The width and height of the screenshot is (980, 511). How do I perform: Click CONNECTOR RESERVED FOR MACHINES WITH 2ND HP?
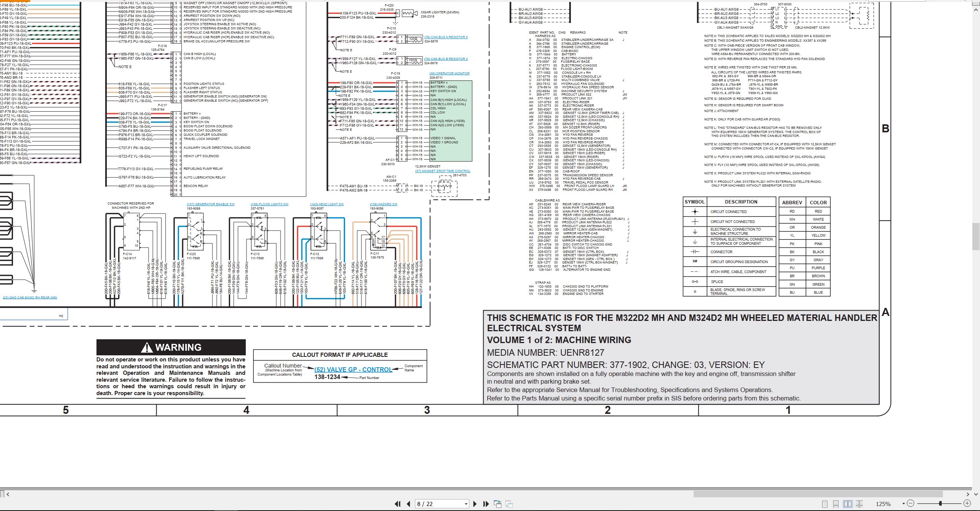point(131,206)
